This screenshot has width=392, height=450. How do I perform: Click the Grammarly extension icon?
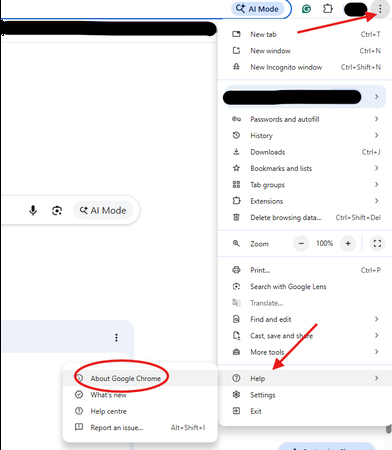pyautogui.click(x=306, y=9)
